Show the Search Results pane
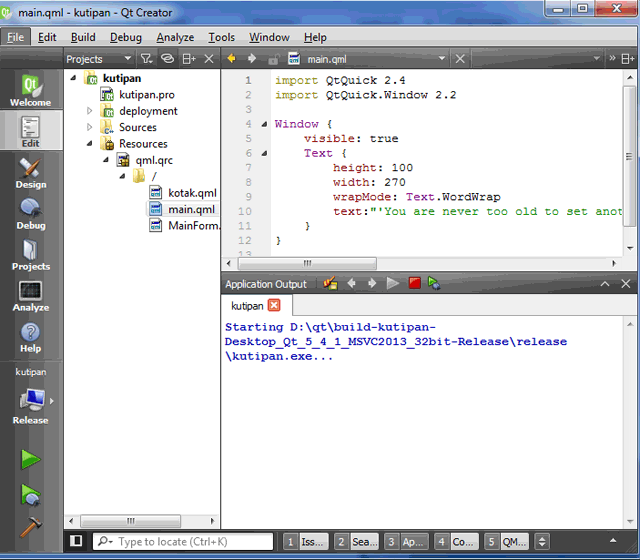The image size is (640, 560). pos(356,542)
